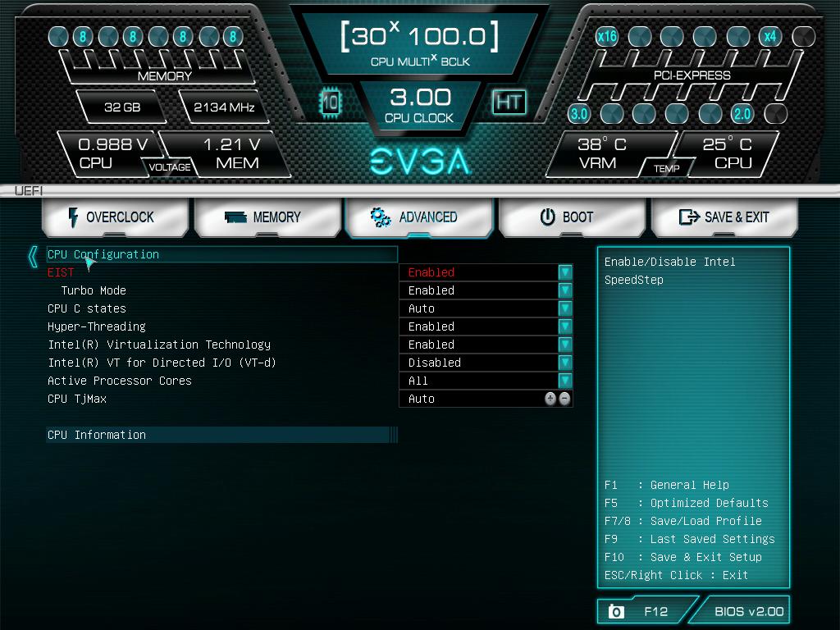
Task: Open the Turbo Mode dropdown
Action: [x=564, y=290]
